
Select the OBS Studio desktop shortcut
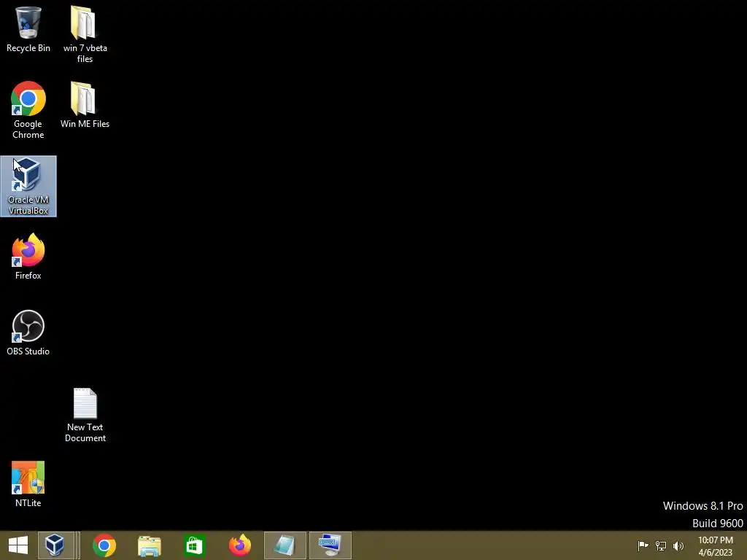(x=28, y=332)
